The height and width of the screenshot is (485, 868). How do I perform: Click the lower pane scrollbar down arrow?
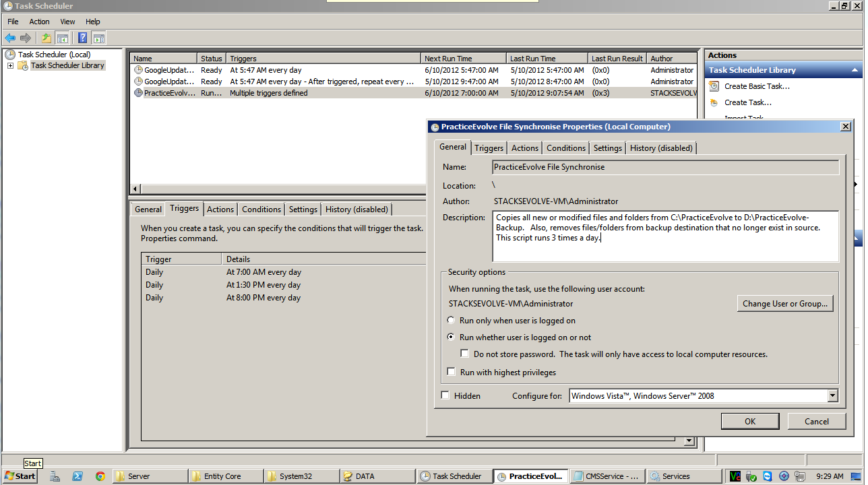pyautogui.click(x=689, y=441)
